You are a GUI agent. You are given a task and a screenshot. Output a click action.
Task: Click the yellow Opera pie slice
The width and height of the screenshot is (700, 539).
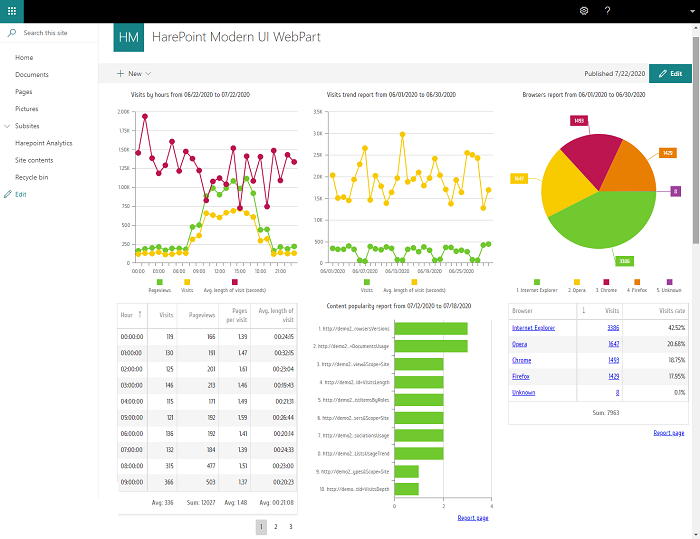[563, 185]
